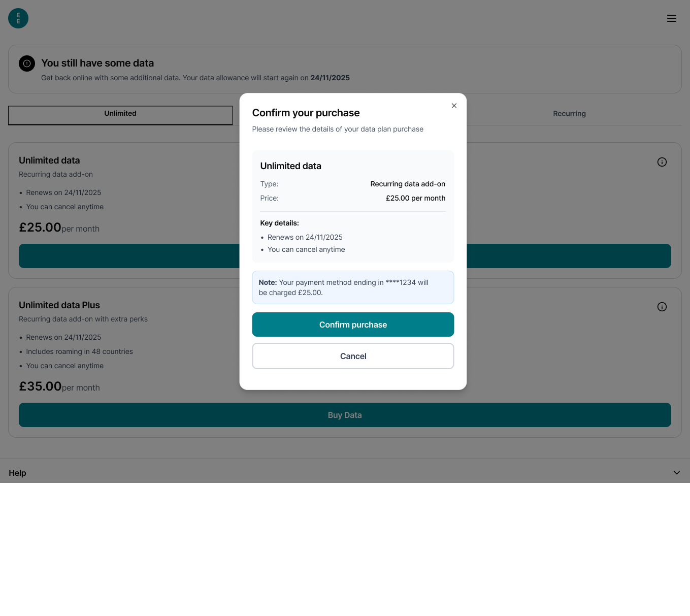Click the circled icon beside 'You still have some data'

(26, 63)
